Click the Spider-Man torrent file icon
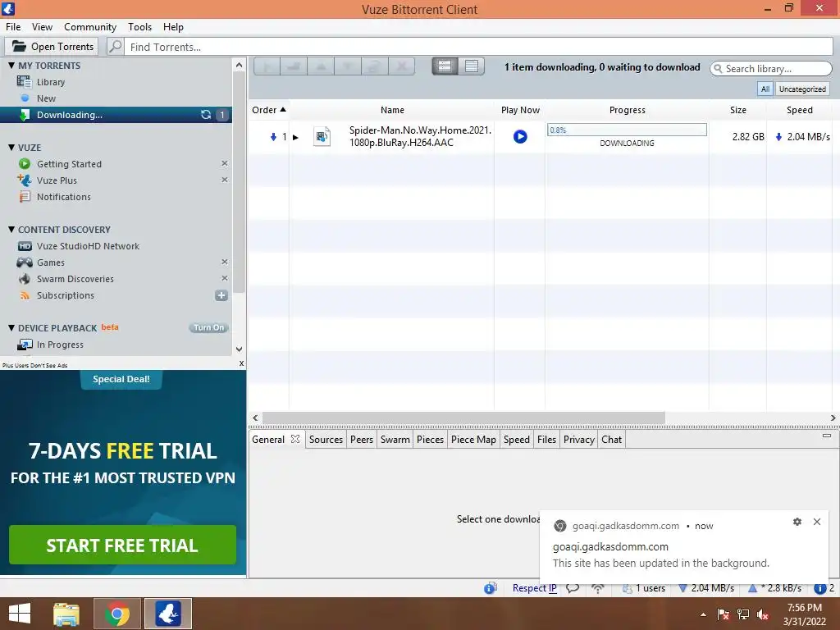840x630 pixels. 322,137
